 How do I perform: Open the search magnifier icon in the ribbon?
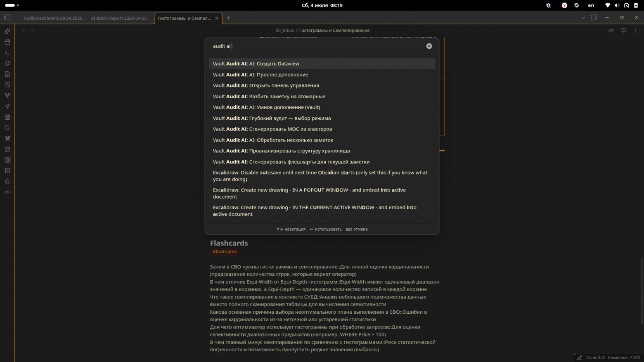pyautogui.click(x=7, y=128)
